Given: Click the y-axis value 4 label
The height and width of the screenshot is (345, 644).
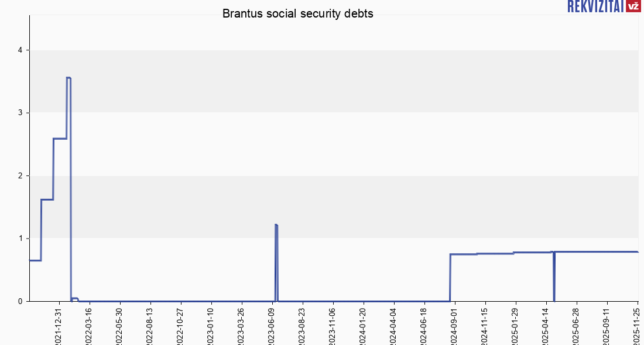Looking at the screenshot, I should [20, 50].
